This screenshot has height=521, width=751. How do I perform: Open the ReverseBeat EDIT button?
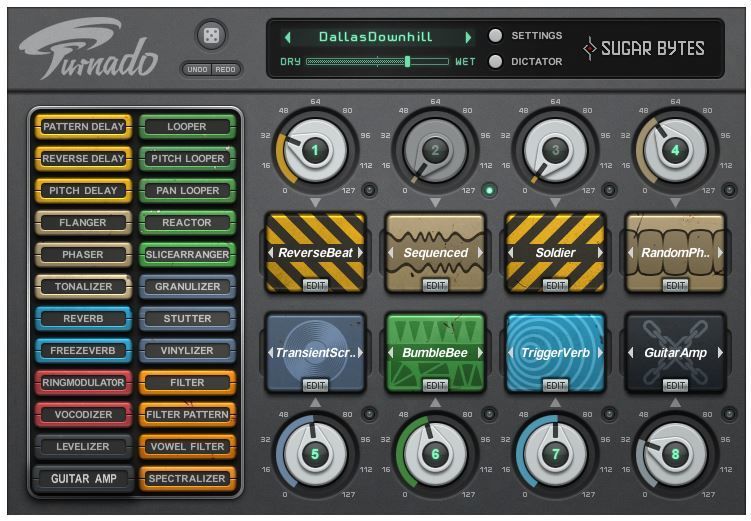click(316, 285)
